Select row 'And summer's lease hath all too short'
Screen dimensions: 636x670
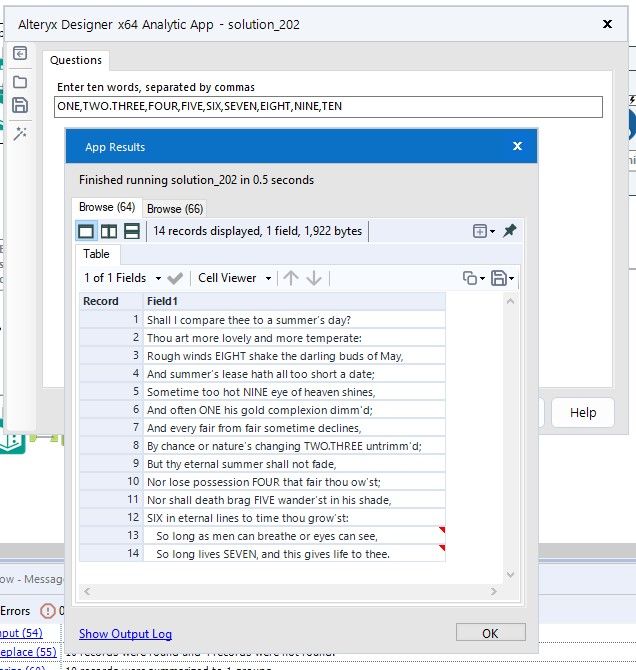pyautogui.click(x=294, y=374)
